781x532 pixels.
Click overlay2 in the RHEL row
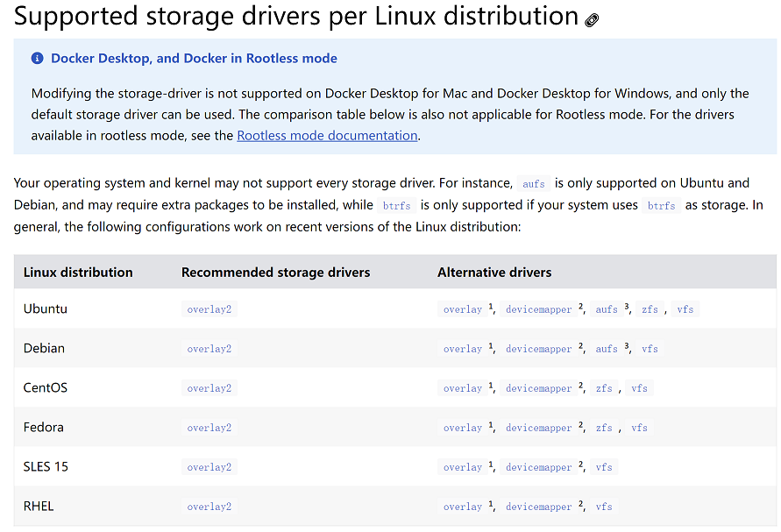209,507
